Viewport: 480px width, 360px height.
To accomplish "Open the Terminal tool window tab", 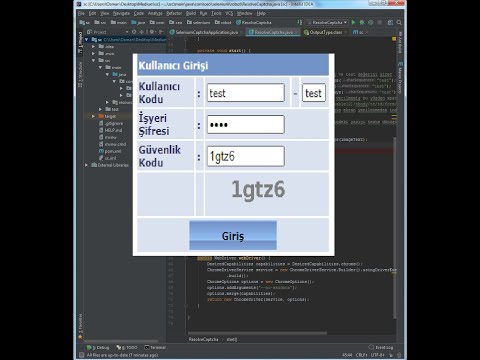I will click(x=155, y=347).
